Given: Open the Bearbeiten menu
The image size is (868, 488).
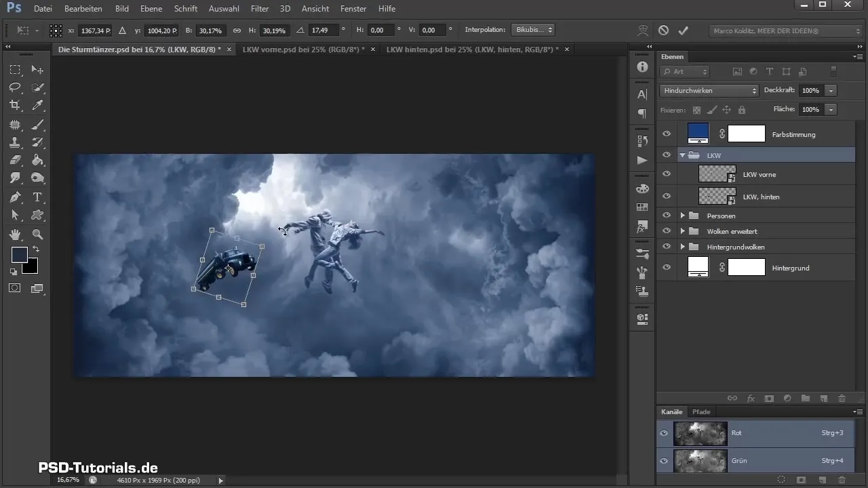Looking at the screenshot, I should click(x=83, y=9).
